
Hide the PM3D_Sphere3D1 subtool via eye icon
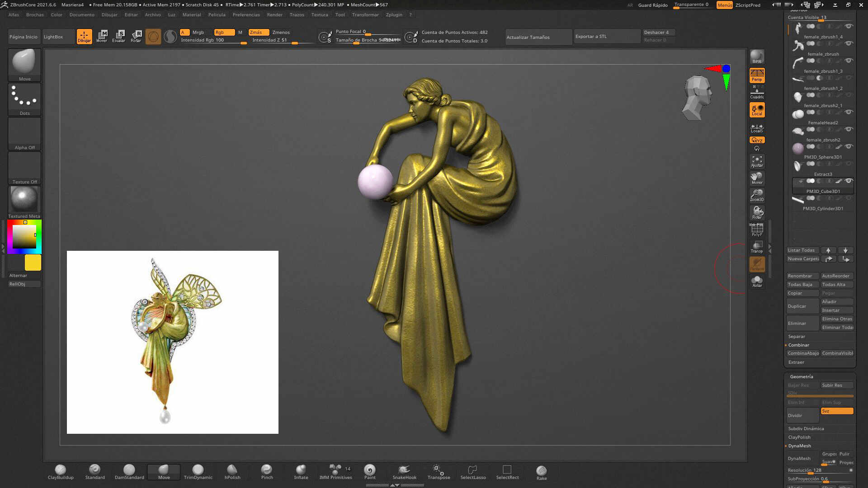point(849,146)
